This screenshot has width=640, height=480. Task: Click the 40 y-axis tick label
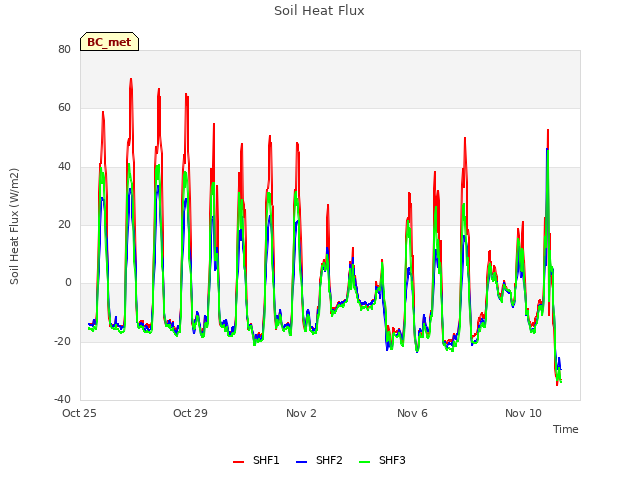point(64,167)
